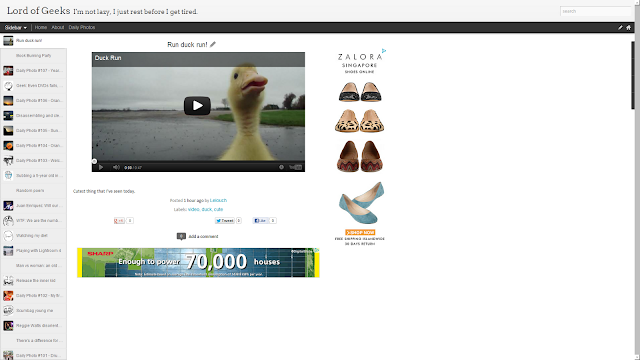Image resolution: width=640 pixels, height=360 pixels.
Task: Select 'Run duck run!' sidebar post
Action: click(x=33, y=40)
